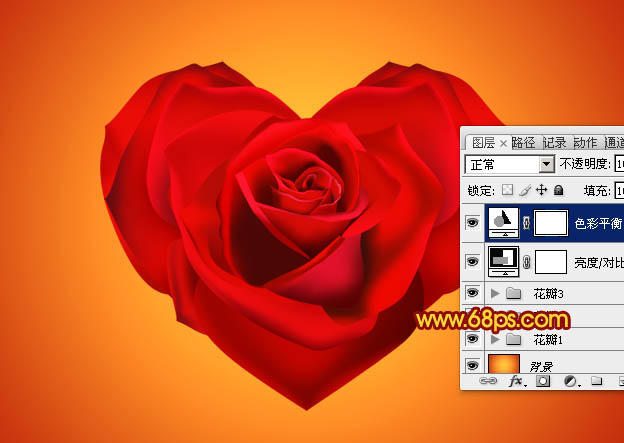Toggle lock image pixels brush icon
The height and width of the screenshot is (443, 624).
point(525,190)
